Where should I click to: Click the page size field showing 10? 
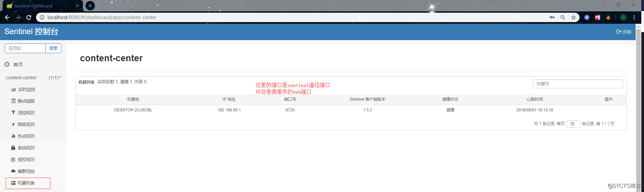point(573,124)
